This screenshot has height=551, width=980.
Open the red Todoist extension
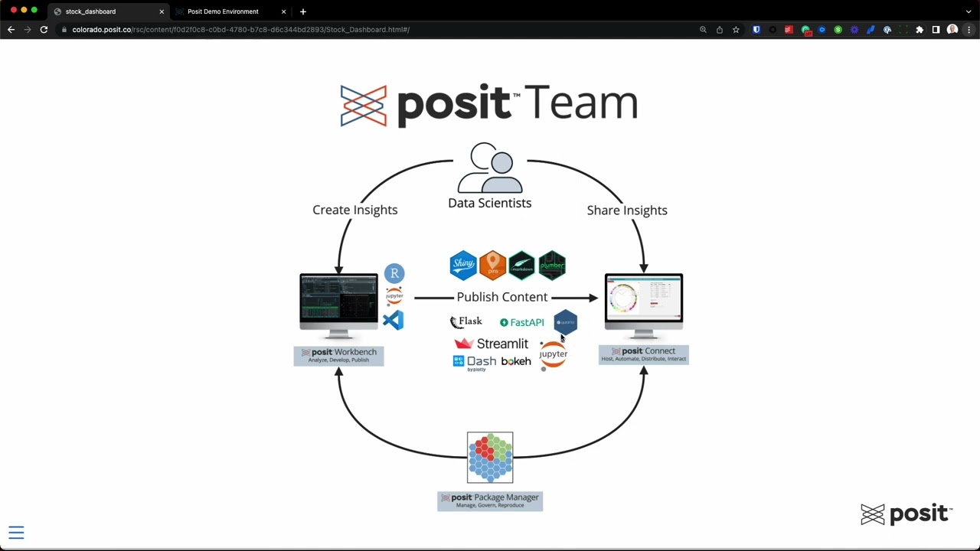pyautogui.click(x=789, y=30)
